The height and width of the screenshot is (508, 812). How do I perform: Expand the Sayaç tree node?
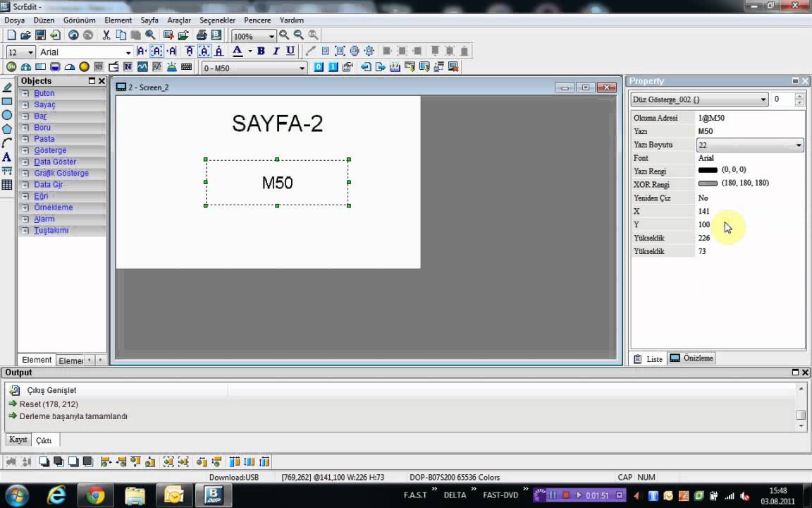point(25,104)
